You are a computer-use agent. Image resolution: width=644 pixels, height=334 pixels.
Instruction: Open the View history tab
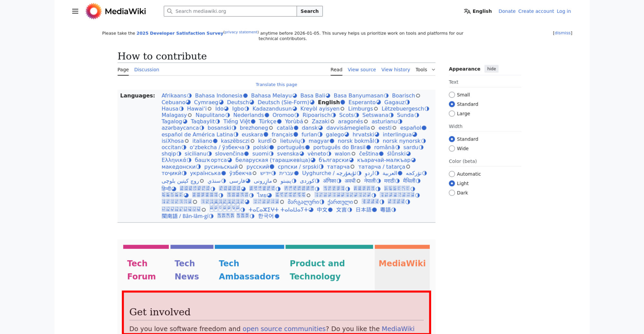[x=395, y=70]
